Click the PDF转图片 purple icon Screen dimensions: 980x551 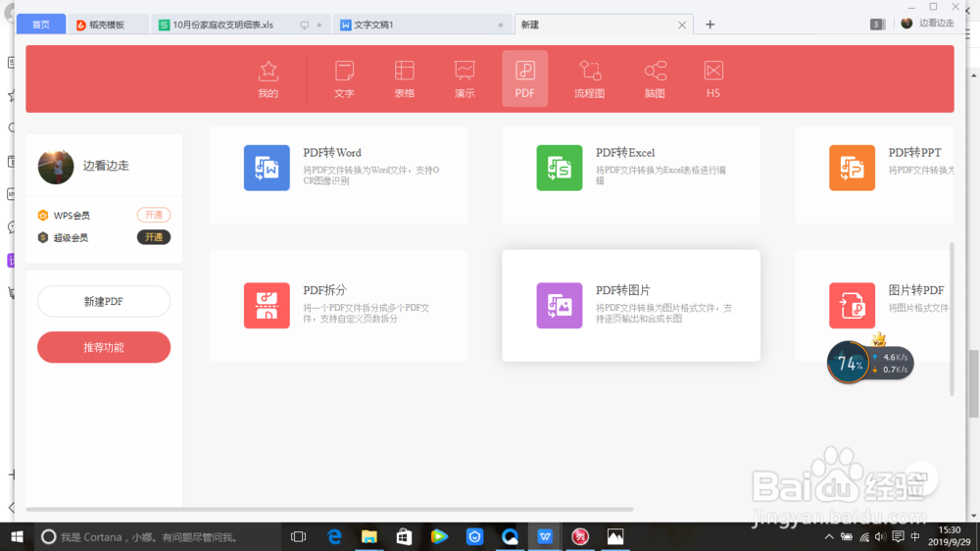560,305
